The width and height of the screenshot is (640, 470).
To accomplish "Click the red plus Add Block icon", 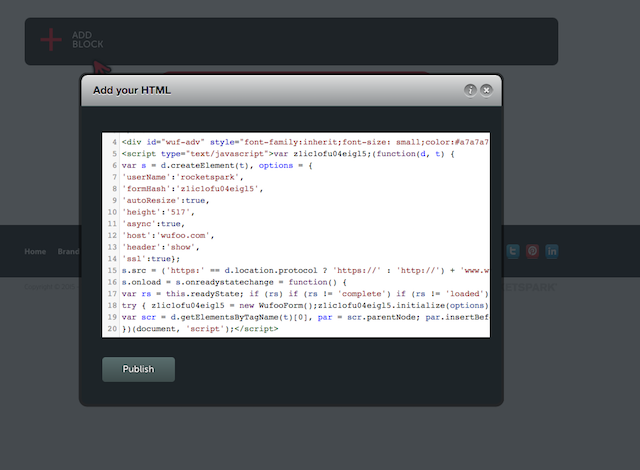I will (51, 40).
